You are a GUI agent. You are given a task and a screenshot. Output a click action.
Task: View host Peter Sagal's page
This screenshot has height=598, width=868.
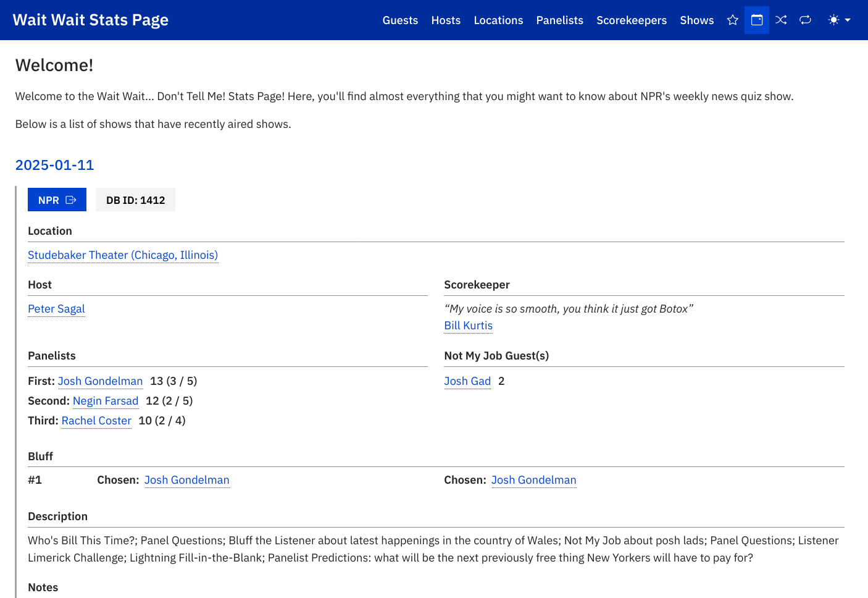(56, 309)
